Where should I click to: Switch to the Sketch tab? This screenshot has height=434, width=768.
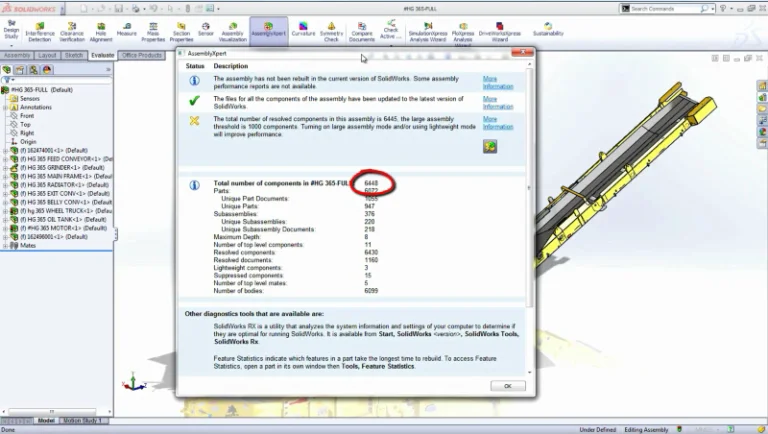coord(74,56)
